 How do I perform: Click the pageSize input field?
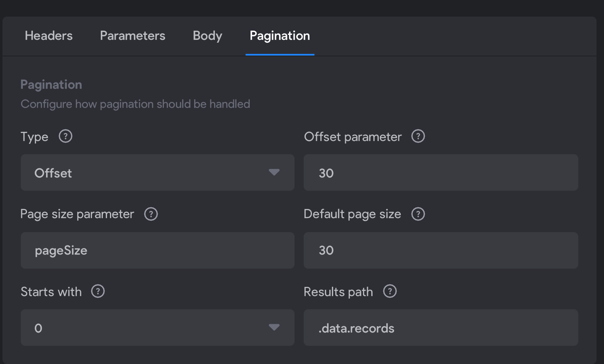coord(158,250)
